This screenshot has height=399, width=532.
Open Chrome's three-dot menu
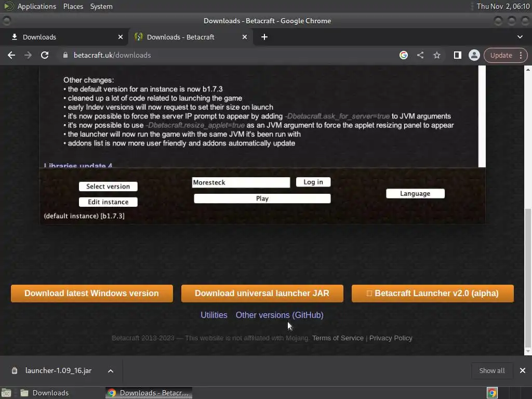(x=521, y=55)
